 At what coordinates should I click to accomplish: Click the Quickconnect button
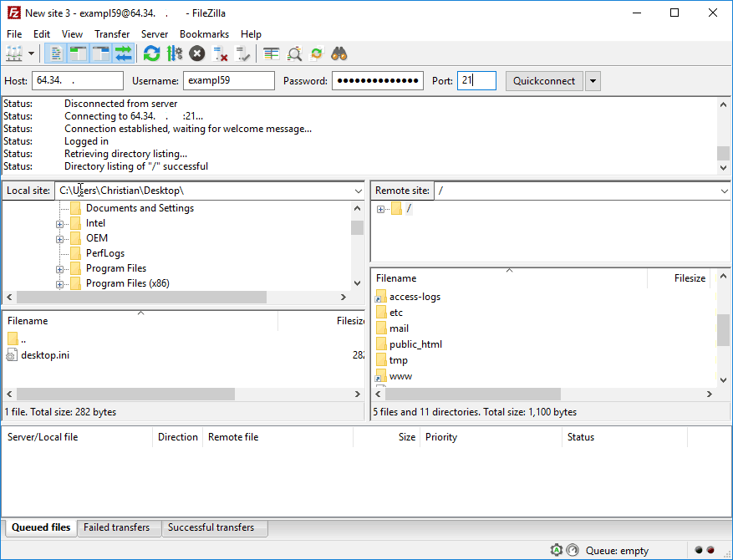click(544, 81)
